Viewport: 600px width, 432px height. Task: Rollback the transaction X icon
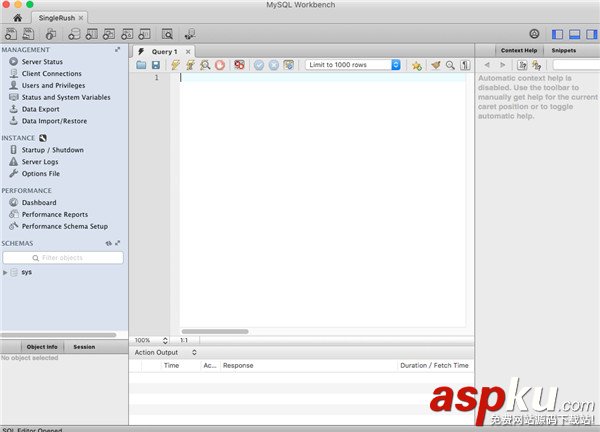(274, 65)
